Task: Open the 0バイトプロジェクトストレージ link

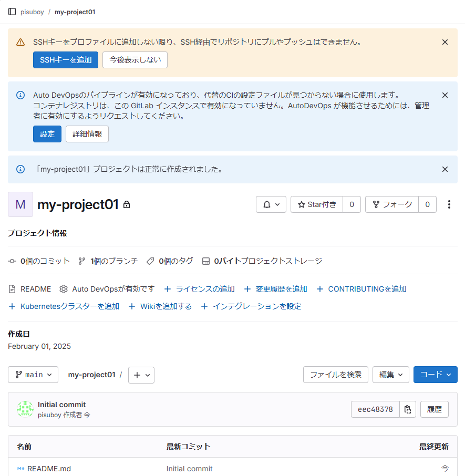Action: (x=262, y=261)
